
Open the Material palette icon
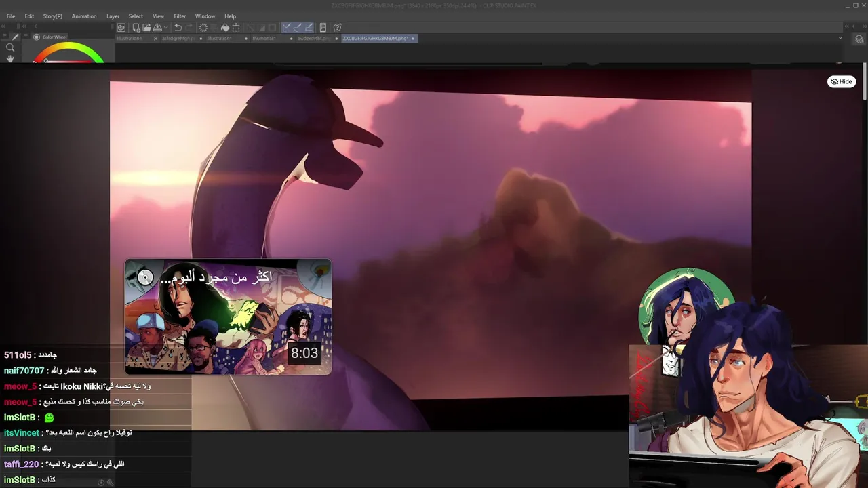(859, 39)
